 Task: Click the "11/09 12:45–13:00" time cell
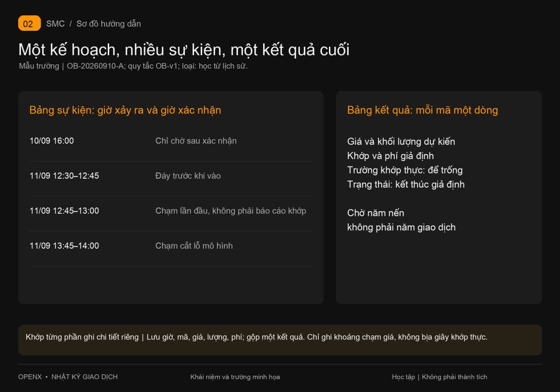click(x=64, y=211)
